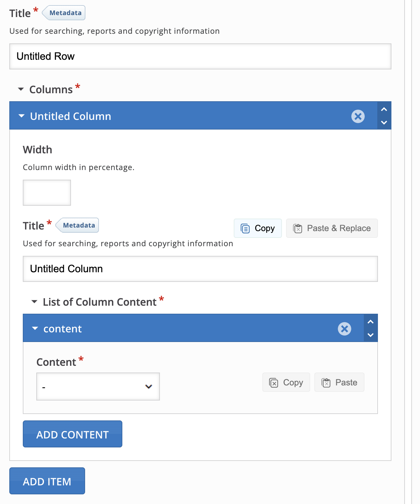Copy the column title group

[x=258, y=228]
